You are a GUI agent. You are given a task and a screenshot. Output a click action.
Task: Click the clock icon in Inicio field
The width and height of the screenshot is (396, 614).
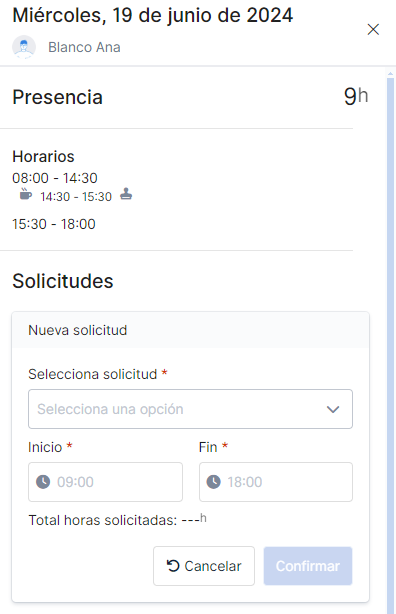point(43,482)
